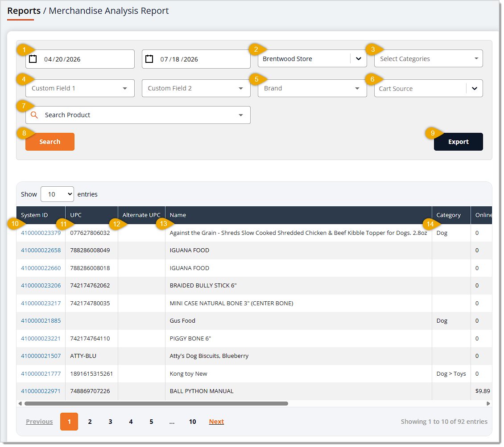Go to Previous page
The height and width of the screenshot is (447, 504).
click(x=39, y=422)
